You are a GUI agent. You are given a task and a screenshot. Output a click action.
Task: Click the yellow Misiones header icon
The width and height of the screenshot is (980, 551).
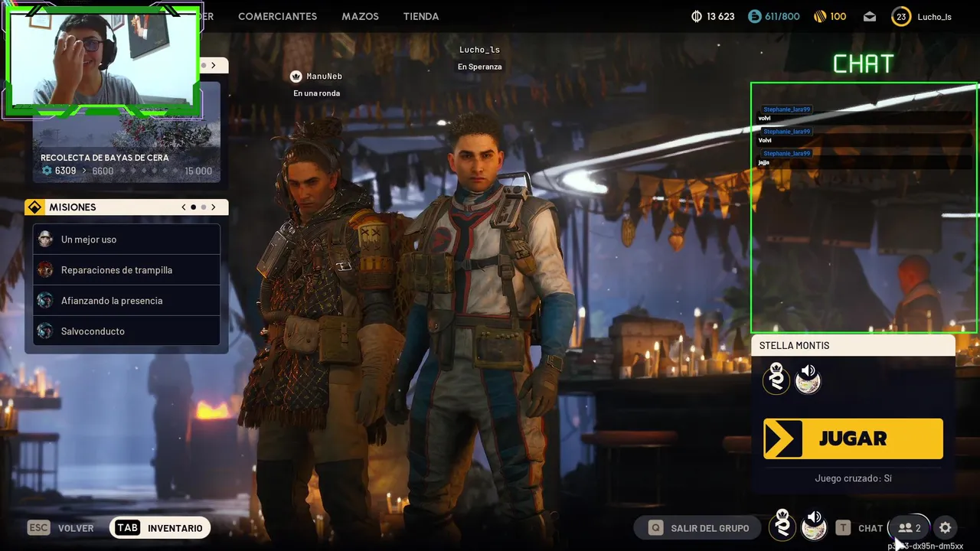pos(34,207)
